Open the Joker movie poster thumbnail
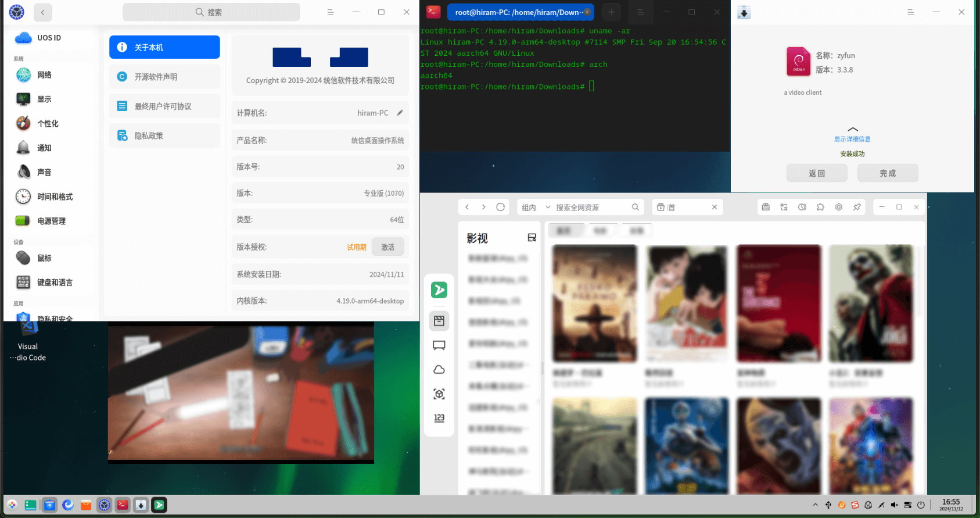This screenshot has height=518, width=980. [x=871, y=303]
